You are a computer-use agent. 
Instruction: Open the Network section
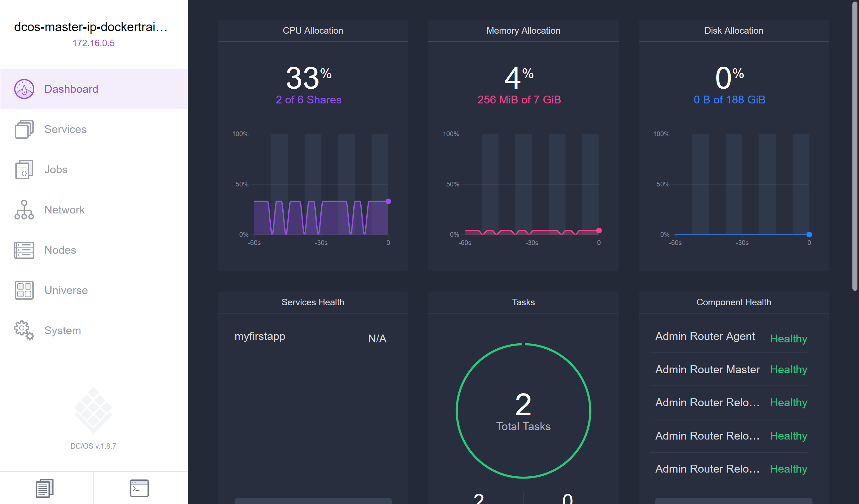(x=94, y=210)
